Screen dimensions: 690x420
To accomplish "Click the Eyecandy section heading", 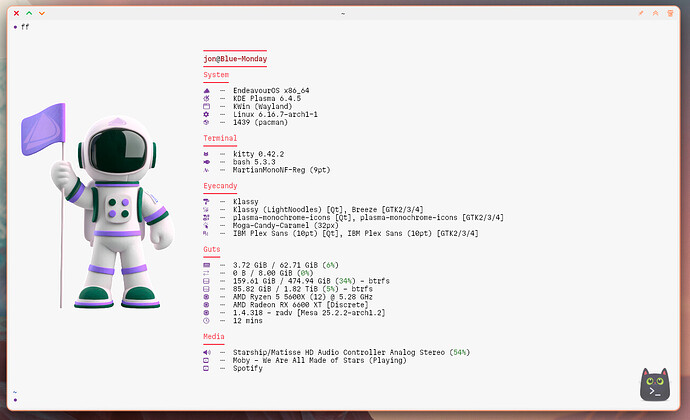I will tap(220, 186).
